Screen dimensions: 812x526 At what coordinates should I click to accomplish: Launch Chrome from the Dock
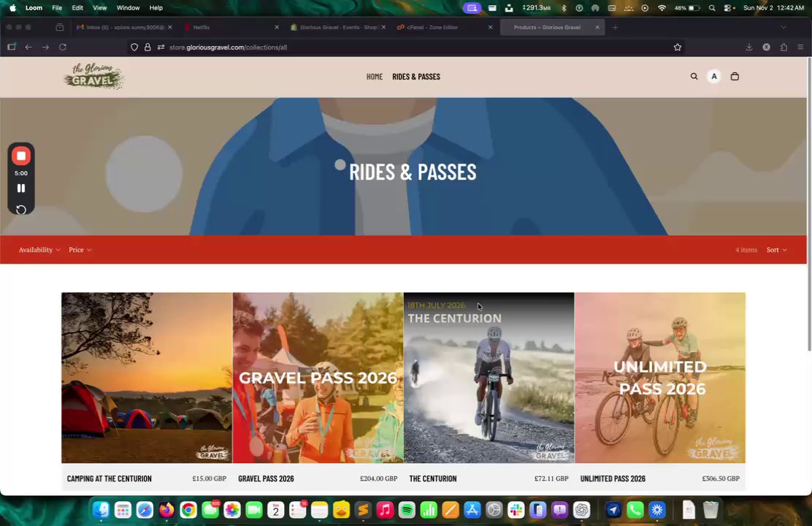[188, 511]
